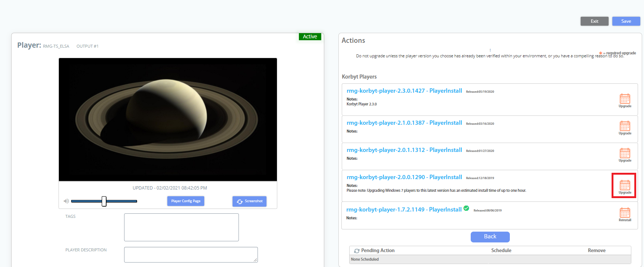Click the Remove column header

click(x=597, y=251)
